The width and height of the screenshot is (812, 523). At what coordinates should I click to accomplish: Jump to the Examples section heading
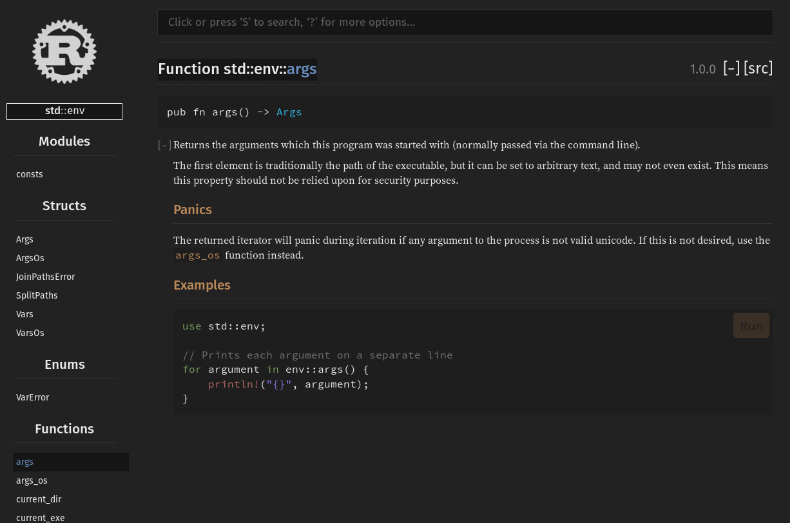coord(202,285)
